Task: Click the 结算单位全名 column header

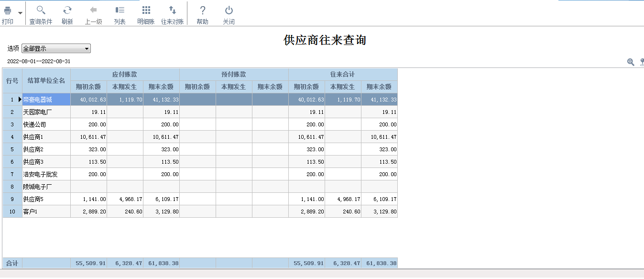Action: pos(46,80)
